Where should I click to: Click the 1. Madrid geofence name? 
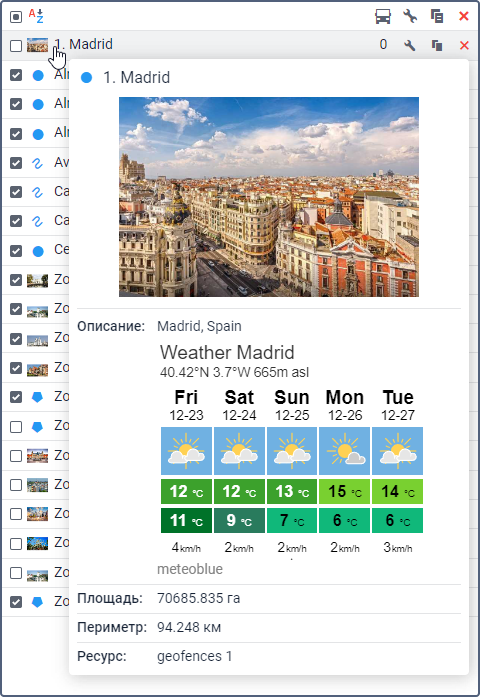83,44
